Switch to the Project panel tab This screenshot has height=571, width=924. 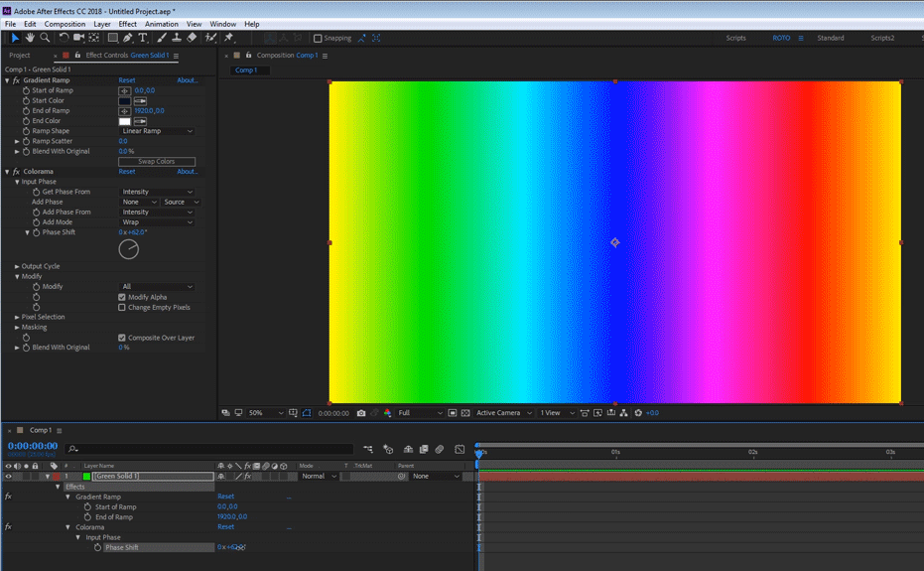tap(20, 56)
